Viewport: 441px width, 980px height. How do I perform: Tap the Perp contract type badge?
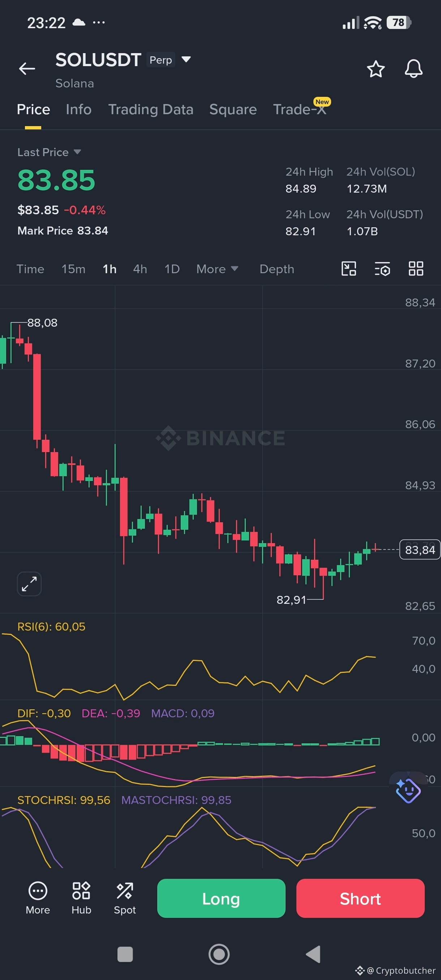[x=160, y=60]
